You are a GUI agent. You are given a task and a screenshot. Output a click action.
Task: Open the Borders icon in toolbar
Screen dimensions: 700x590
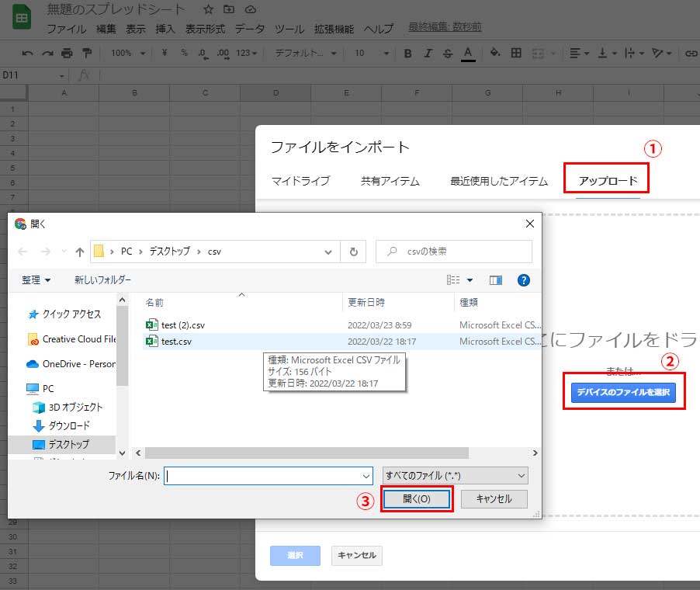516,53
